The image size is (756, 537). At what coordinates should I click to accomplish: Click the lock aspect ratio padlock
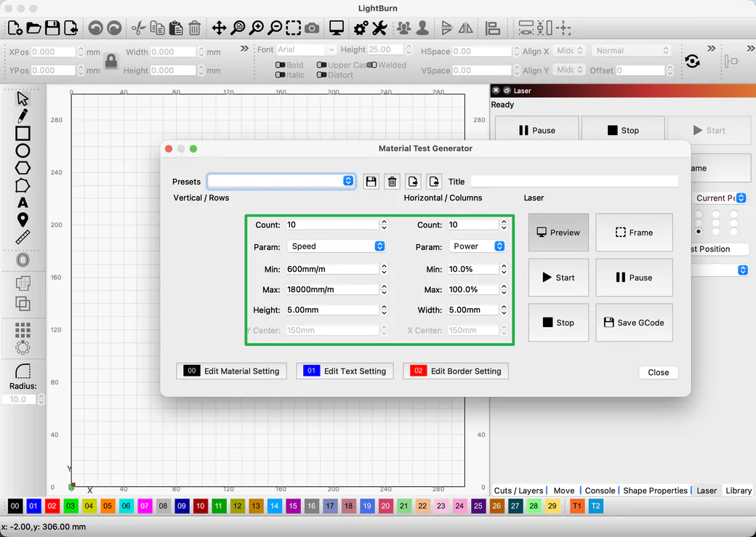111,61
